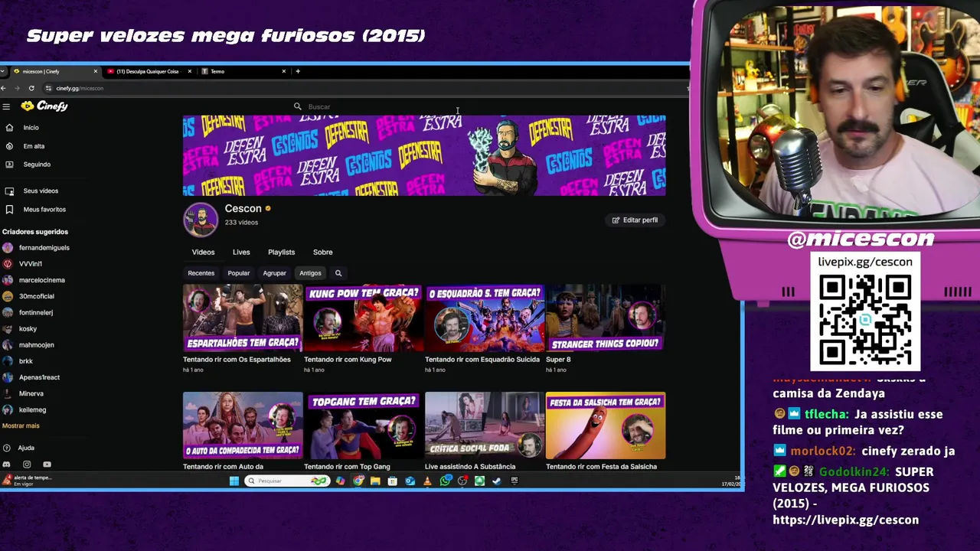Open the Esquadrão S. tem graça thumbnail
Screen dimensions: 980x551
(x=485, y=318)
